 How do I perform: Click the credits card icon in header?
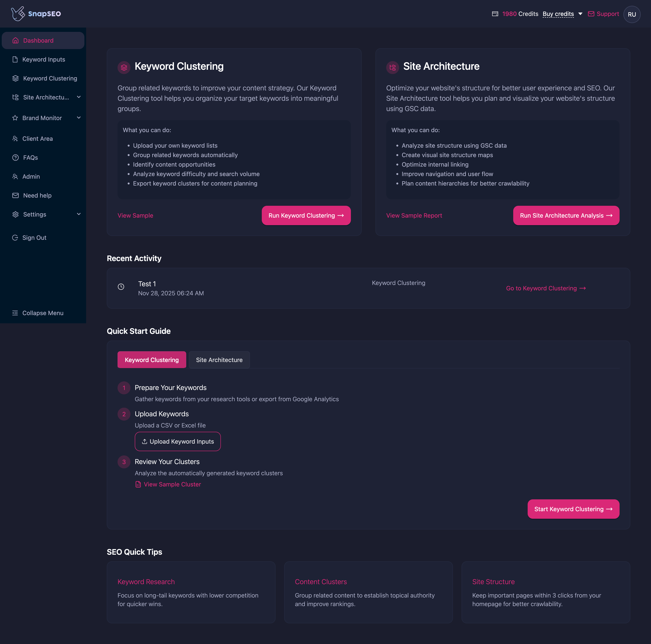[495, 14]
